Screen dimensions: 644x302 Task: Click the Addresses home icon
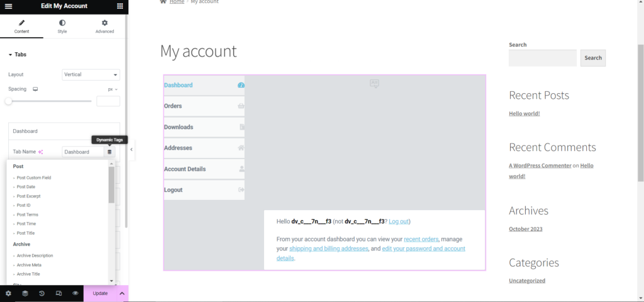241,148
